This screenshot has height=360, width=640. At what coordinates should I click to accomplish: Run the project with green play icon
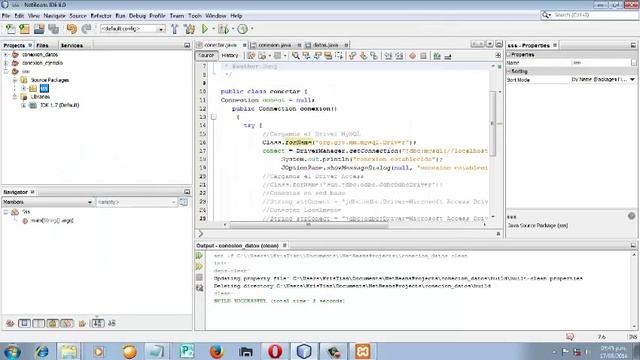(x=205, y=29)
